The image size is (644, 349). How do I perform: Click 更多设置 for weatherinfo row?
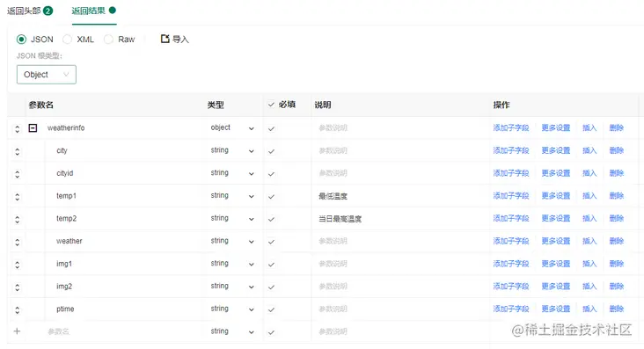(556, 127)
